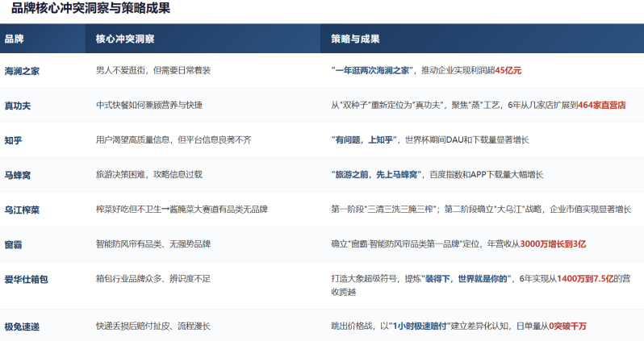Click insight text 箱包行业品牌众多、辨识度不足
The width and height of the screenshot is (644, 341).
point(153,279)
